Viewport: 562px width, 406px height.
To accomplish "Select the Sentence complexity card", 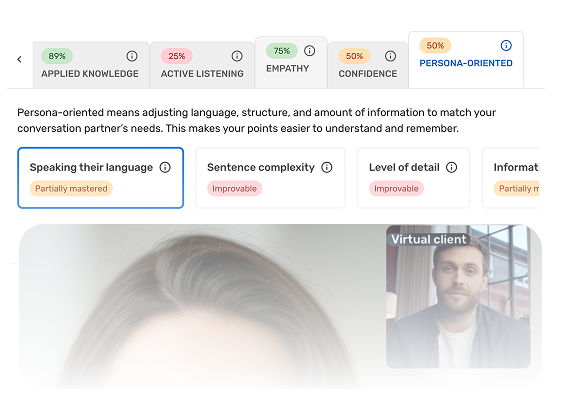I will 270,178.
